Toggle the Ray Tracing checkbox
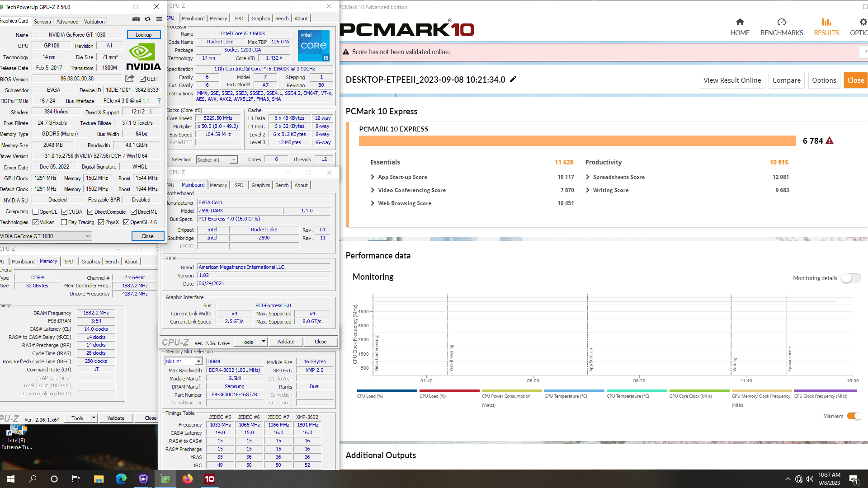 64,222
